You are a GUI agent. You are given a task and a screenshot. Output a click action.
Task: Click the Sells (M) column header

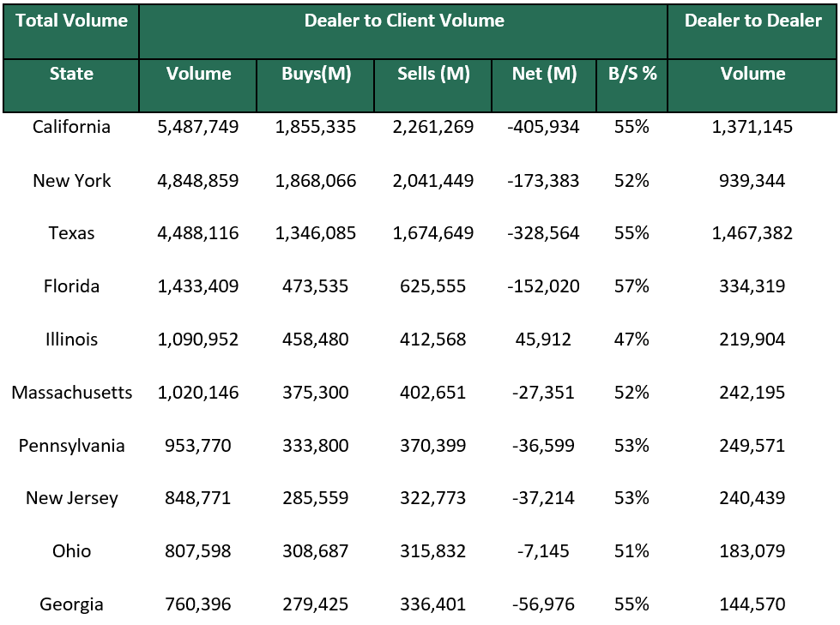[x=432, y=86]
